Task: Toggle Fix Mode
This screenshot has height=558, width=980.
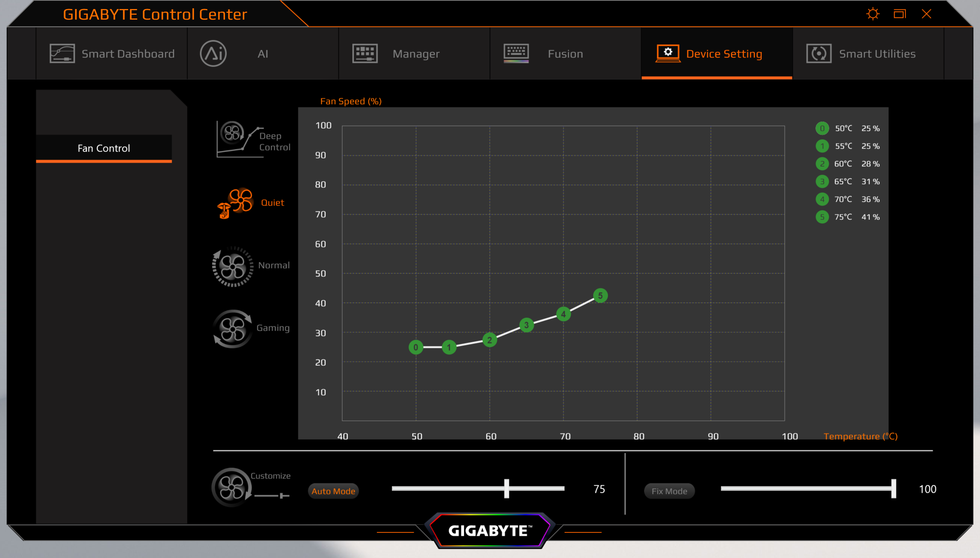Action: pos(669,491)
